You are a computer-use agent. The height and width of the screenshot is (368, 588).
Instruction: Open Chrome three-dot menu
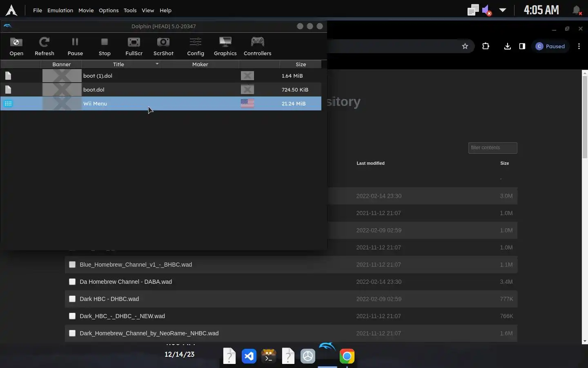click(x=579, y=46)
